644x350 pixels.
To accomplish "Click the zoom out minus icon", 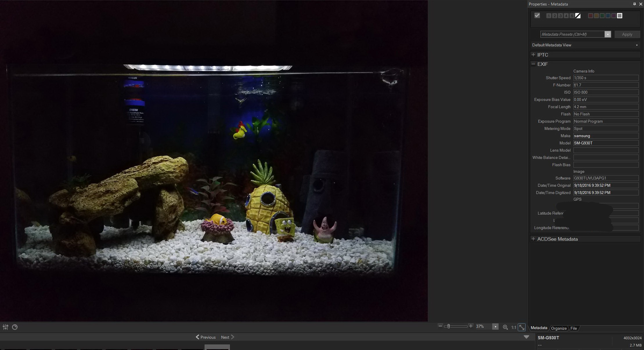I will [x=440, y=326].
